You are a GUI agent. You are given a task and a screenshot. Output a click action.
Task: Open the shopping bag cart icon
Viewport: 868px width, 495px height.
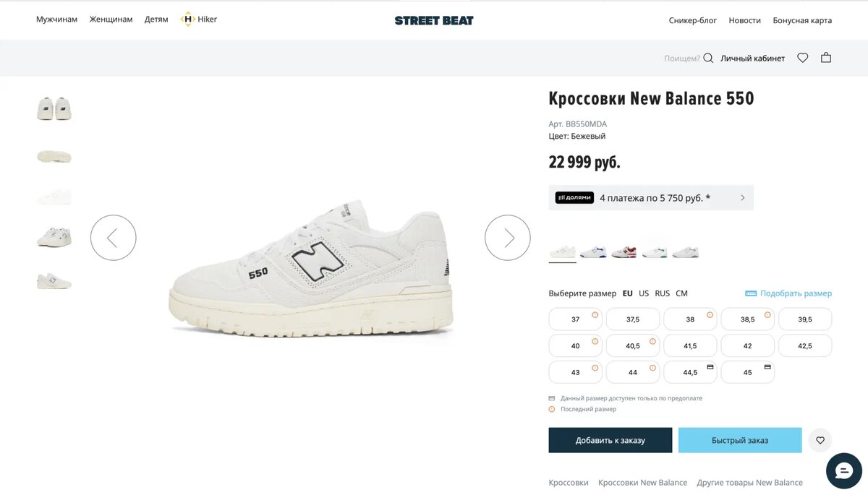[x=826, y=58]
